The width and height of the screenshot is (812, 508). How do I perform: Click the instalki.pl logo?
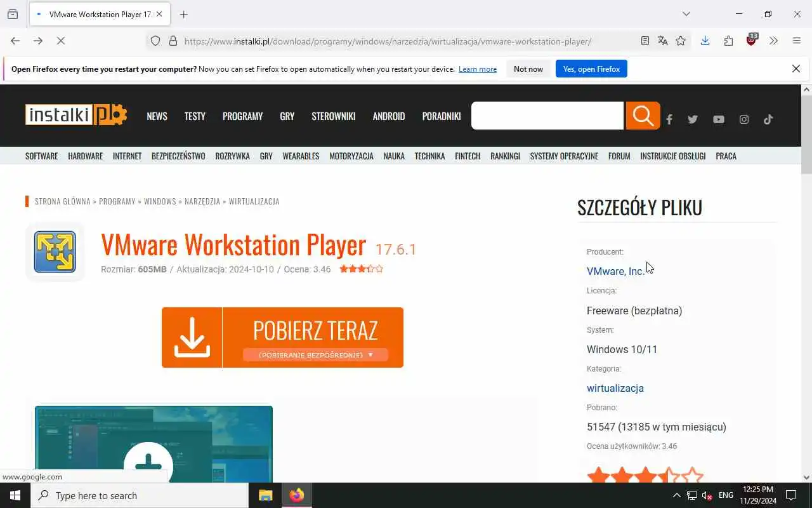[76, 115]
